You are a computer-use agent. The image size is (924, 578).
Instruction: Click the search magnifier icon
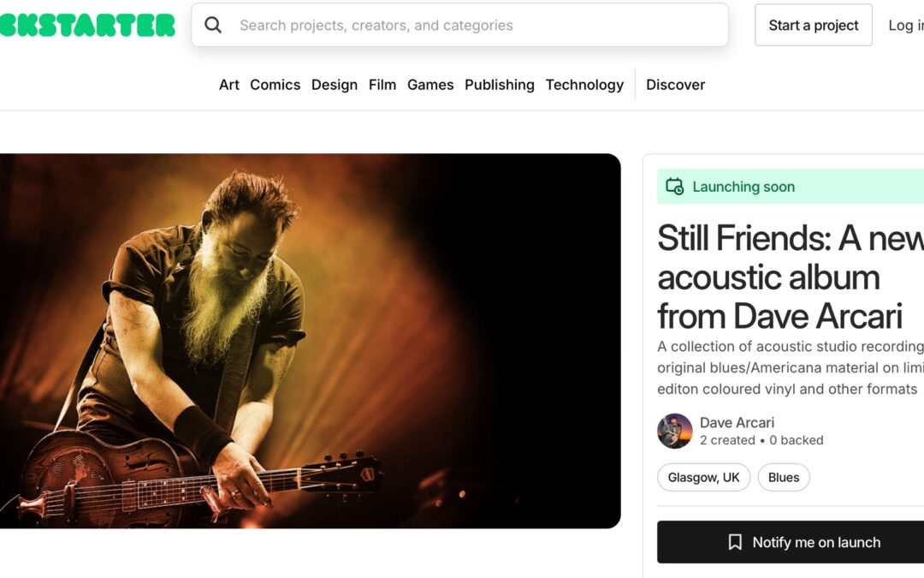coord(213,25)
